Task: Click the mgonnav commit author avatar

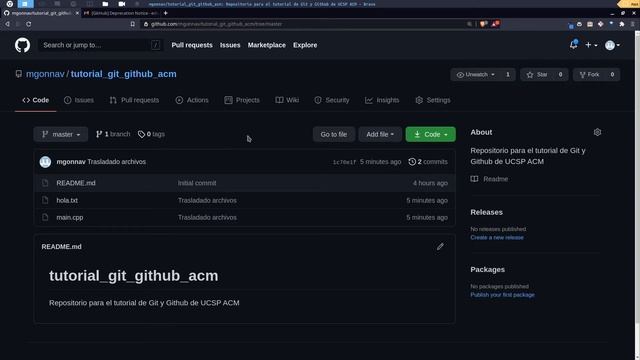Action: coord(45,162)
